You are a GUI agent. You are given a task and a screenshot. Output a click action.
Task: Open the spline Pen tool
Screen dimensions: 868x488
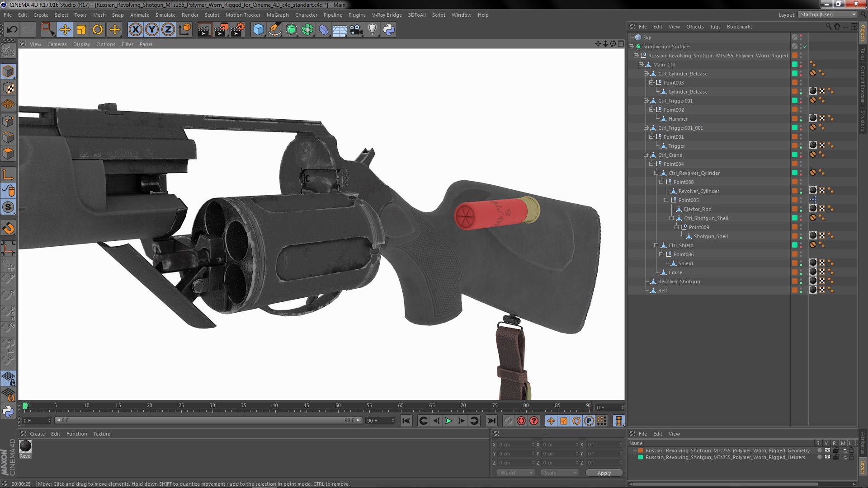click(x=274, y=30)
